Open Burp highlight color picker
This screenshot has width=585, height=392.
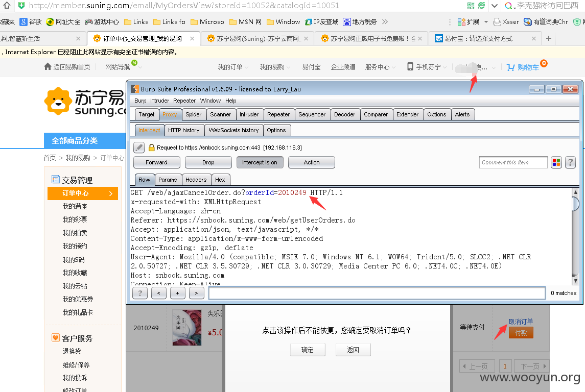556,162
